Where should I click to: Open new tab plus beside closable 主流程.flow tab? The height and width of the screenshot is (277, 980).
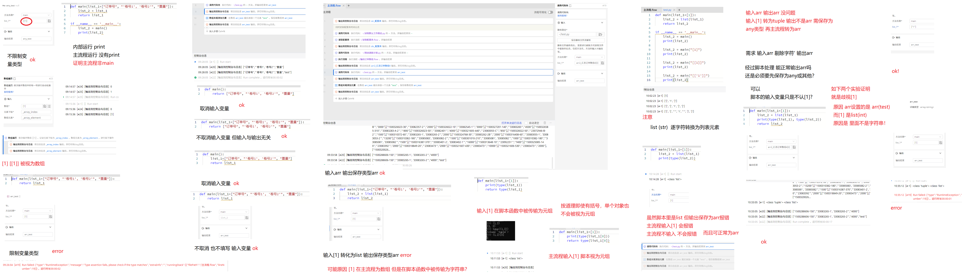pyautogui.click(x=349, y=6)
